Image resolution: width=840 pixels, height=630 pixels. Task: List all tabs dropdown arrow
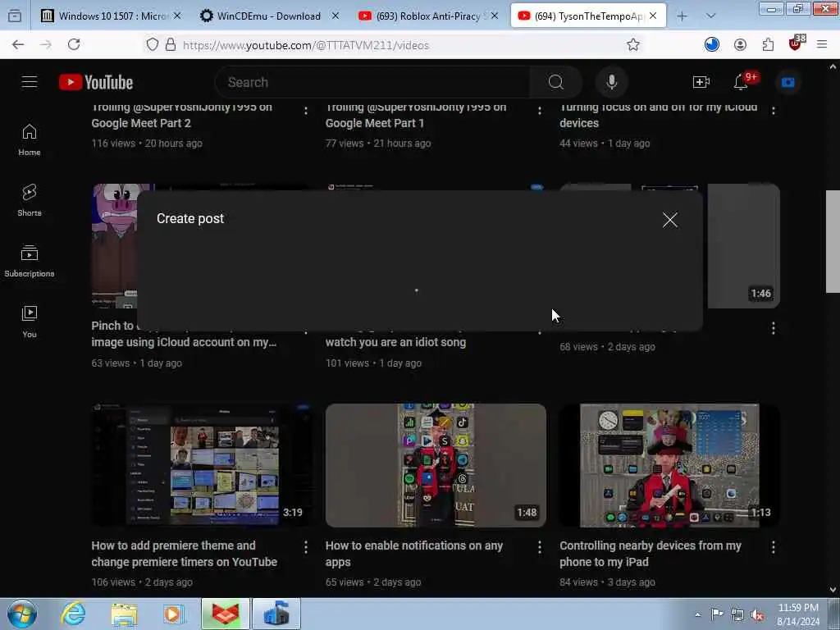(710, 16)
